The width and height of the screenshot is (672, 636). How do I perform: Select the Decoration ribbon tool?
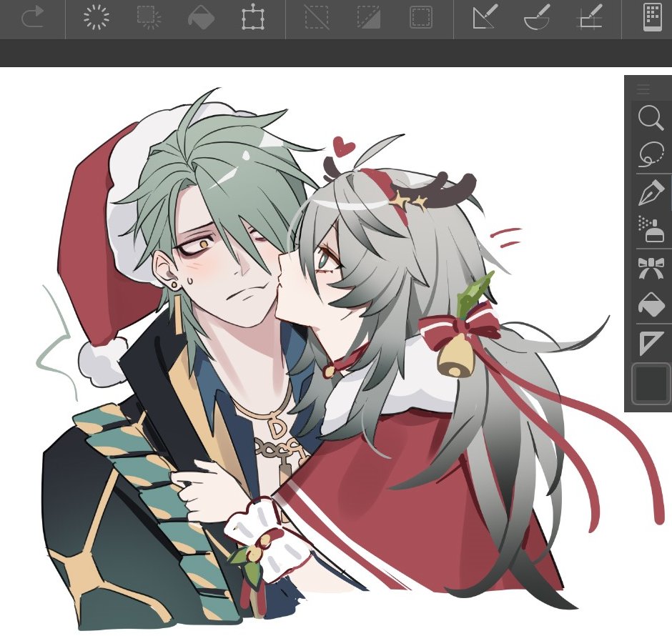tap(650, 269)
